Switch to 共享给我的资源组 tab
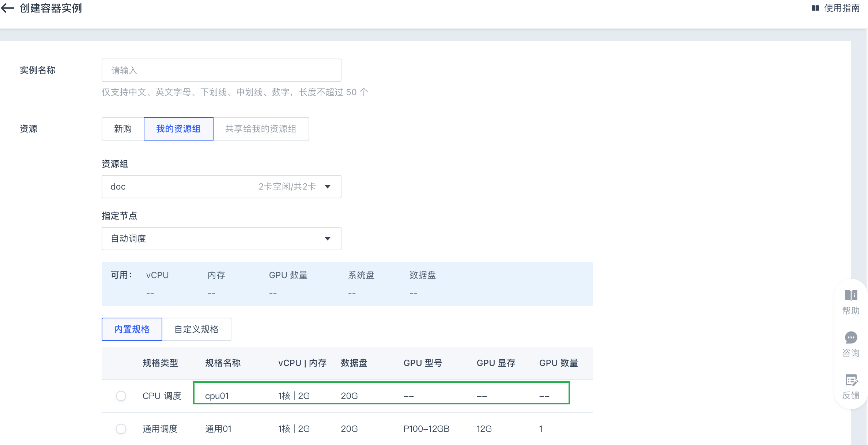 pos(261,129)
